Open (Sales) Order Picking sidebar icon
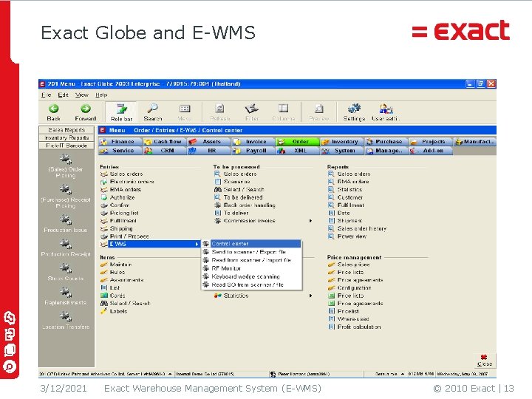Image resolution: width=532 pixels, height=399 pixels. point(66,159)
